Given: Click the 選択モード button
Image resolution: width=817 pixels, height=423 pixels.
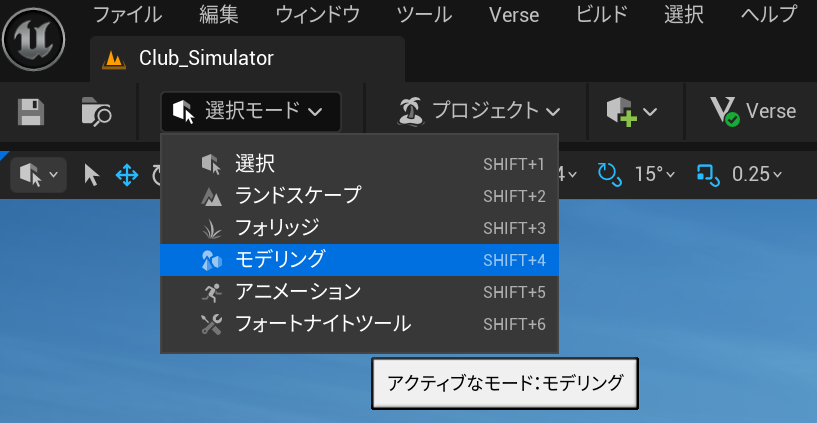Looking at the screenshot, I should (x=250, y=111).
